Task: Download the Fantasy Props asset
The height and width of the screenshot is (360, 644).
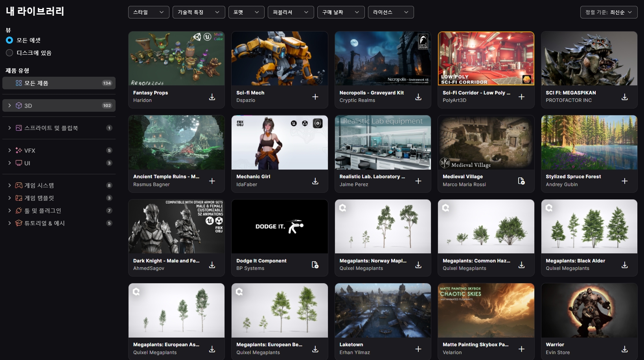Action: click(x=212, y=97)
